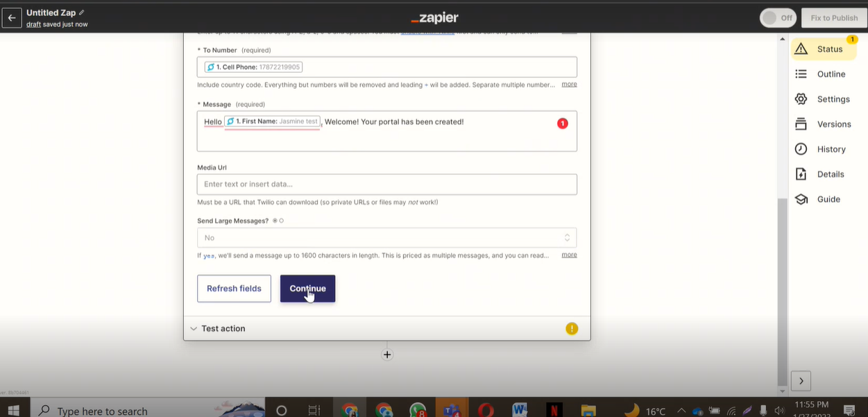Viewport: 868px width, 417px height.
Task: Open Microsoft Teams taskbar icon
Action: point(452,410)
